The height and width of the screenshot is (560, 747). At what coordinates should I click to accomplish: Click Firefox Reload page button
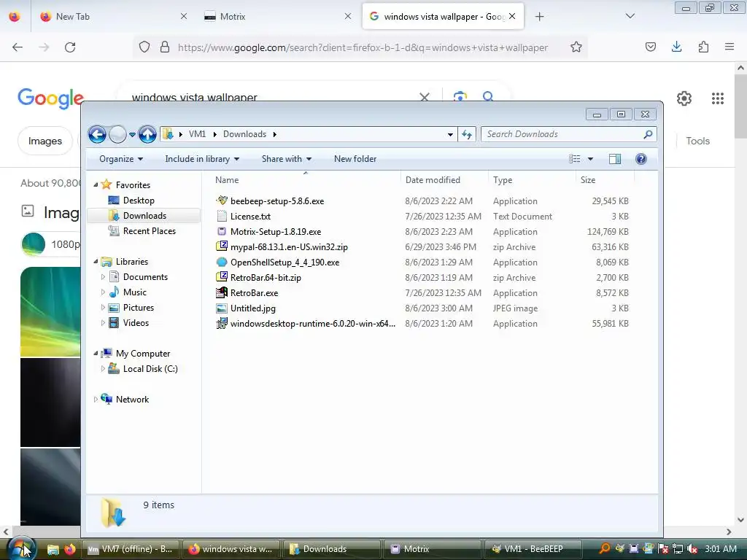click(x=70, y=47)
